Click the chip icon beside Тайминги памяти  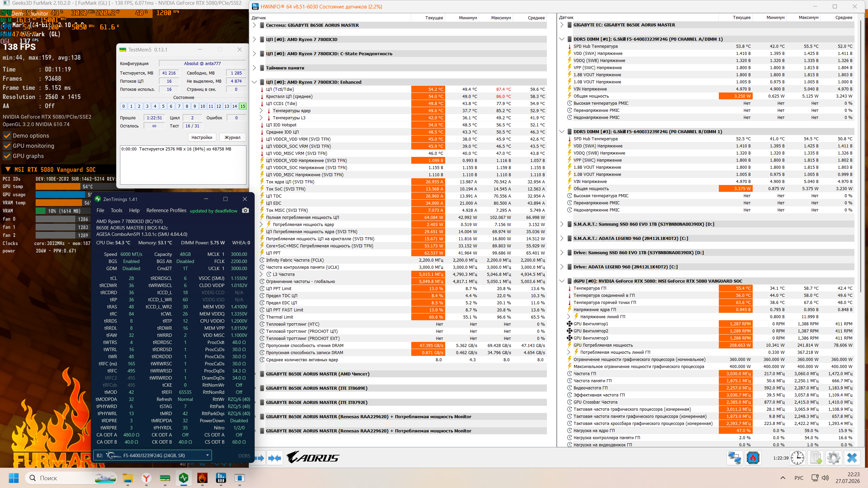262,68
